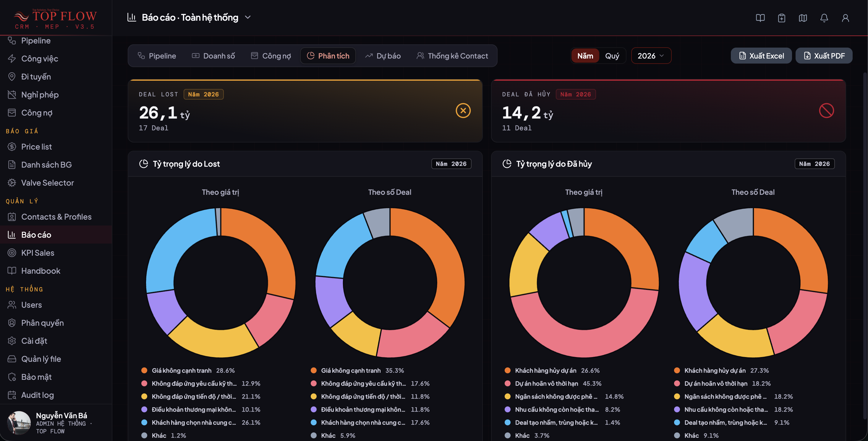Open Contacts & Profiles in sidebar

pos(56,217)
